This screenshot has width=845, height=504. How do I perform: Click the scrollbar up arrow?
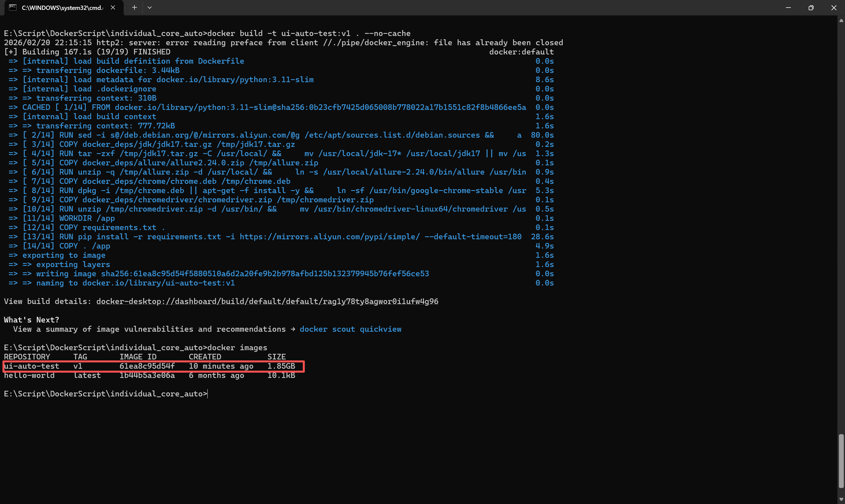pos(841,20)
